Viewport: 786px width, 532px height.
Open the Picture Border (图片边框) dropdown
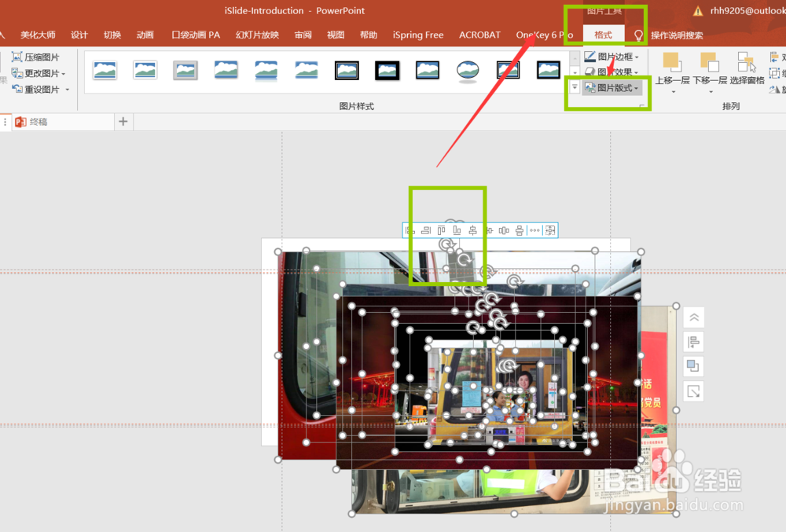(x=611, y=57)
